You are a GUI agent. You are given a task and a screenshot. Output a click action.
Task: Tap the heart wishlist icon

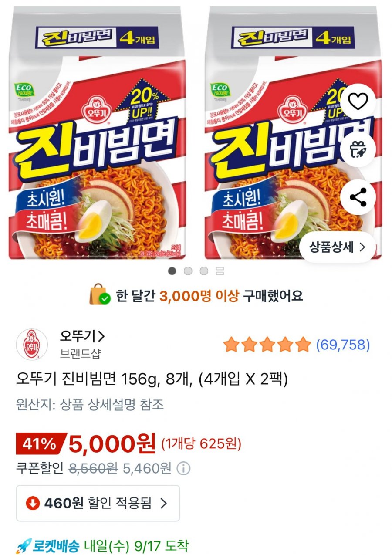[x=358, y=102]
